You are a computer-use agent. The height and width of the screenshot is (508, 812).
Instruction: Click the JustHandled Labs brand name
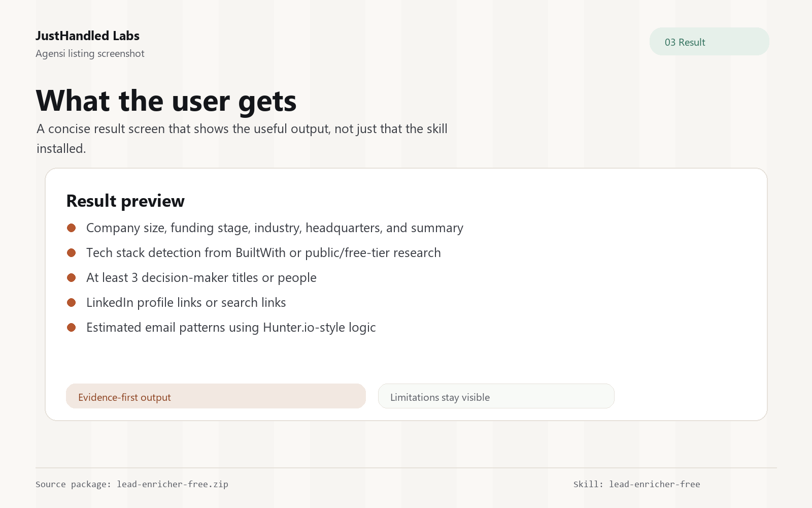click(87, 36)
